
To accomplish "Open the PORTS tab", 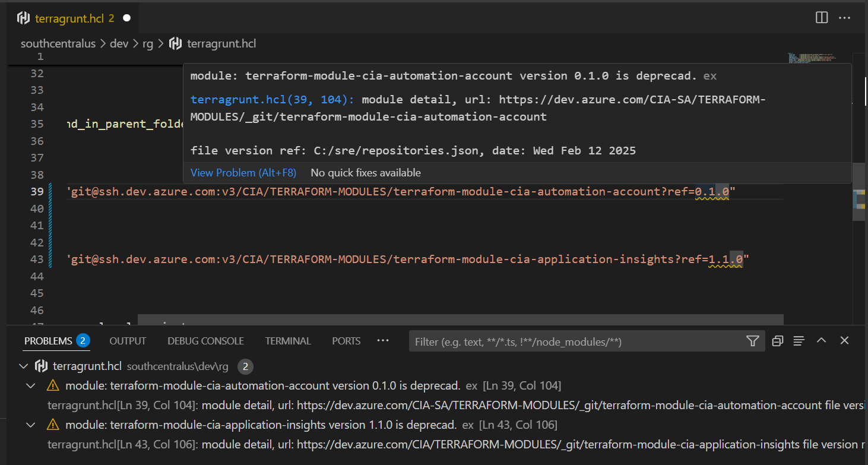I will (346, 341).
